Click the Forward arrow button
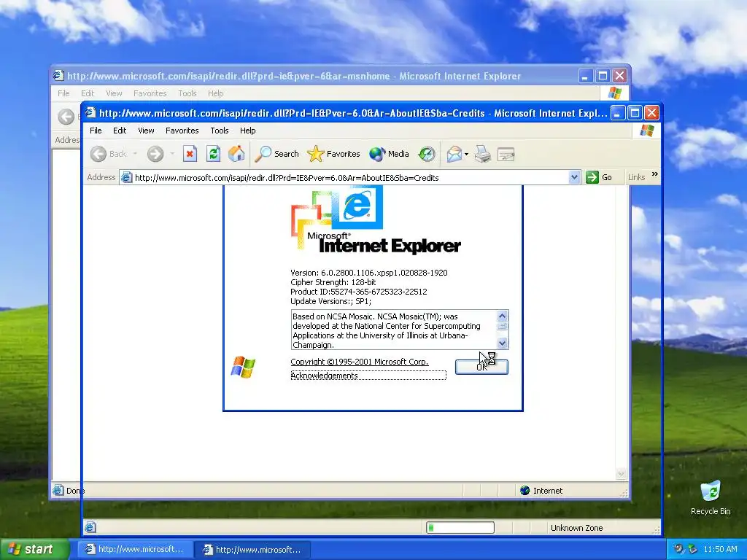 click(x=155, y=154)
